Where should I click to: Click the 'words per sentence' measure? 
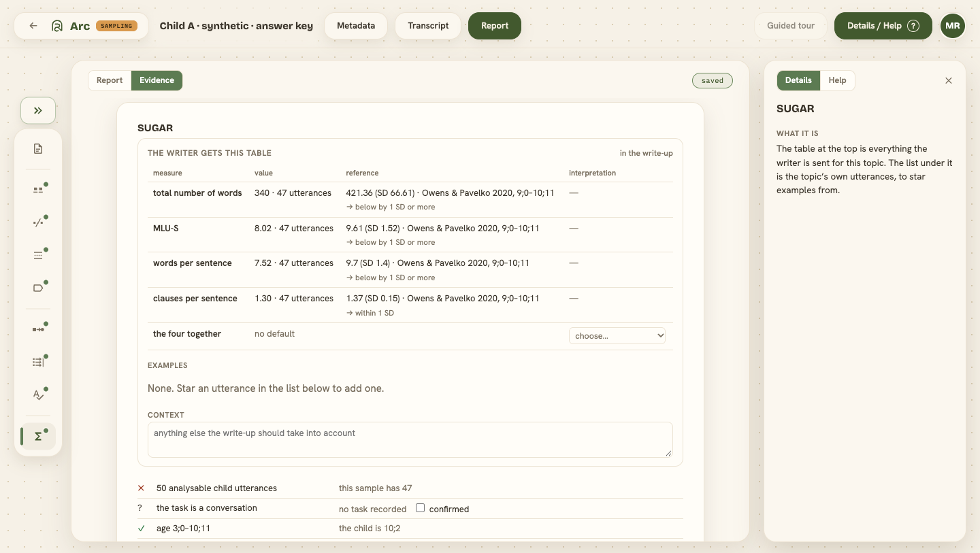193,263
